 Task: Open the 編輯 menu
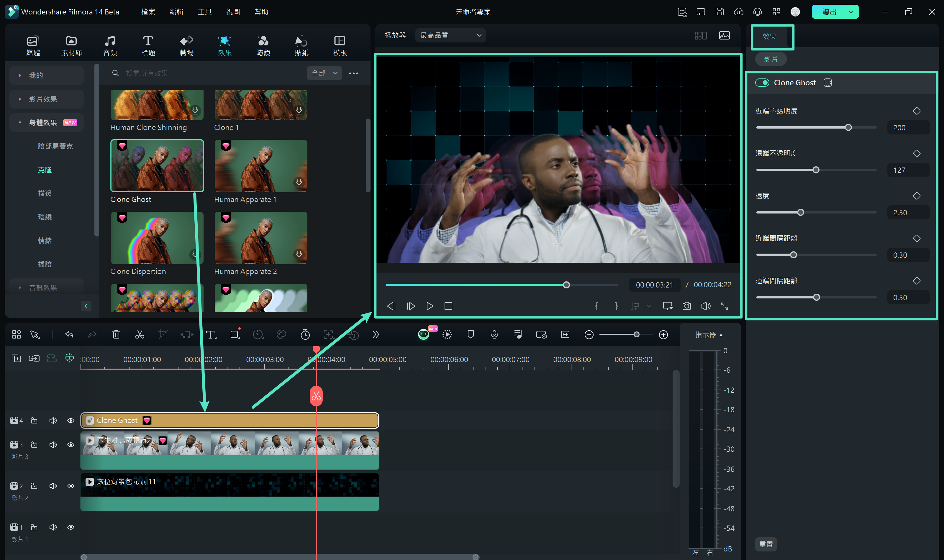176,12
